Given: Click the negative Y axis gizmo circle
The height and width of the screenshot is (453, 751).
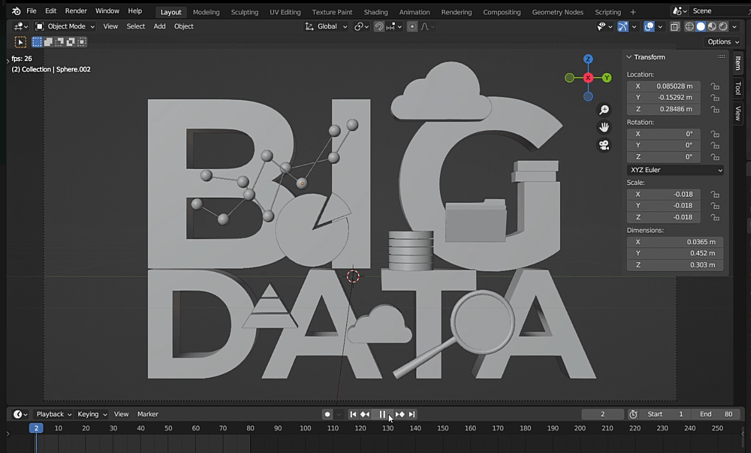Looking at the screenshot, I should click(x=569, y=78).
